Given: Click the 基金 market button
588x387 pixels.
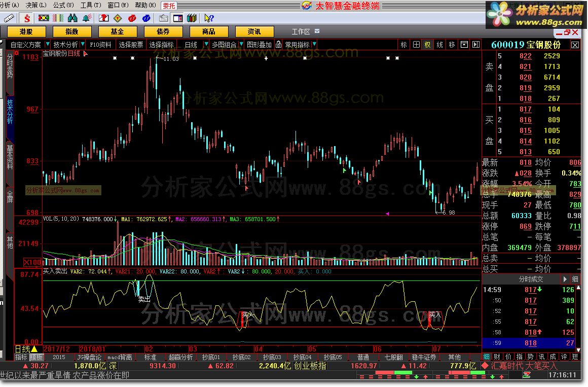Looking at the screenshot, I should 118,31.
